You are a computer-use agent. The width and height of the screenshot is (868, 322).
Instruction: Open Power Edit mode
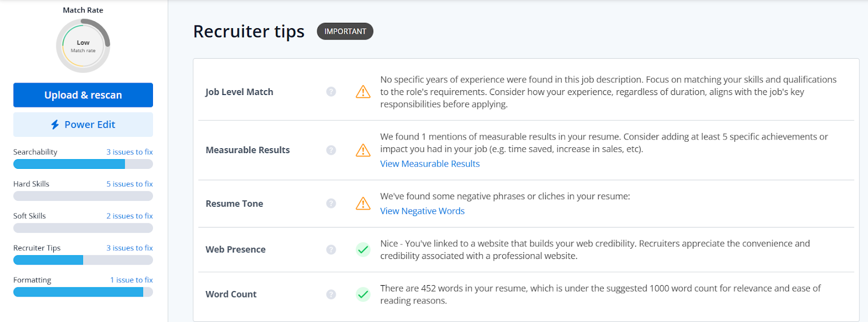[x=83, y=124]
